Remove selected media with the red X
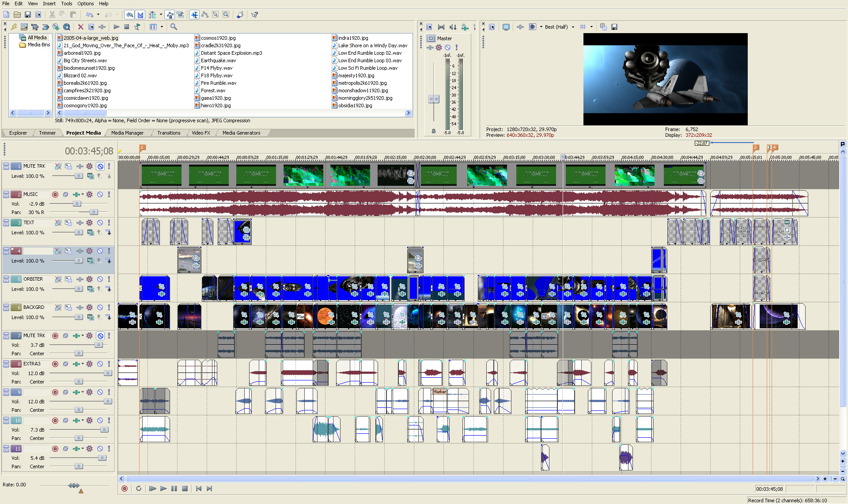 81,27
